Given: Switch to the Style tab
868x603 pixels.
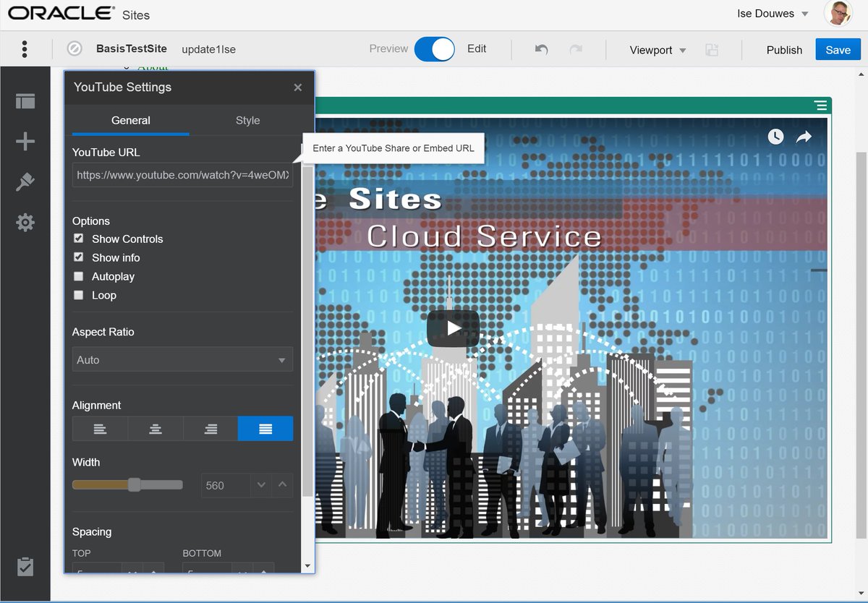Looking at the screenshot, I should 247,120.
